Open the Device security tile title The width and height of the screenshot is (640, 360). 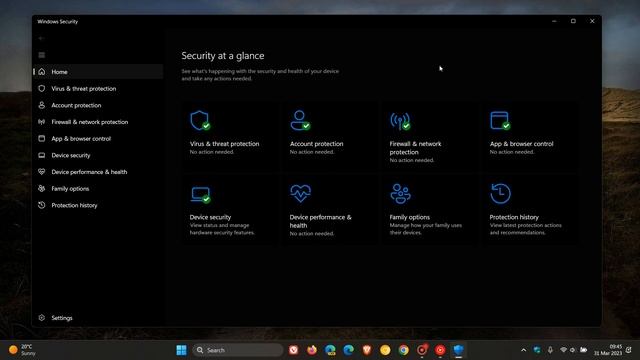tap(210, 217)
